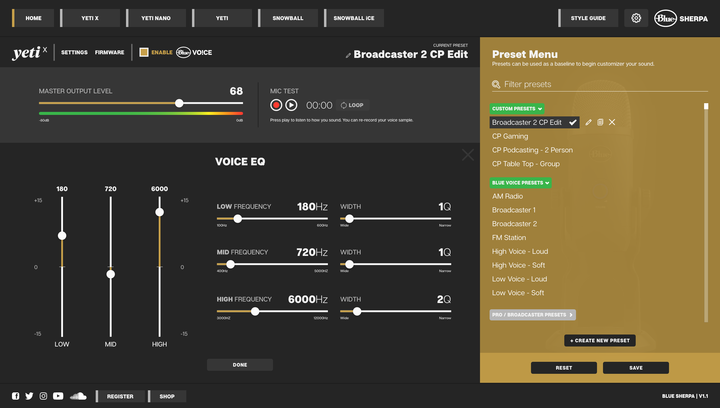Select High Voice - Loud preset
Viewport: 720px width, 408px height.
520,252
